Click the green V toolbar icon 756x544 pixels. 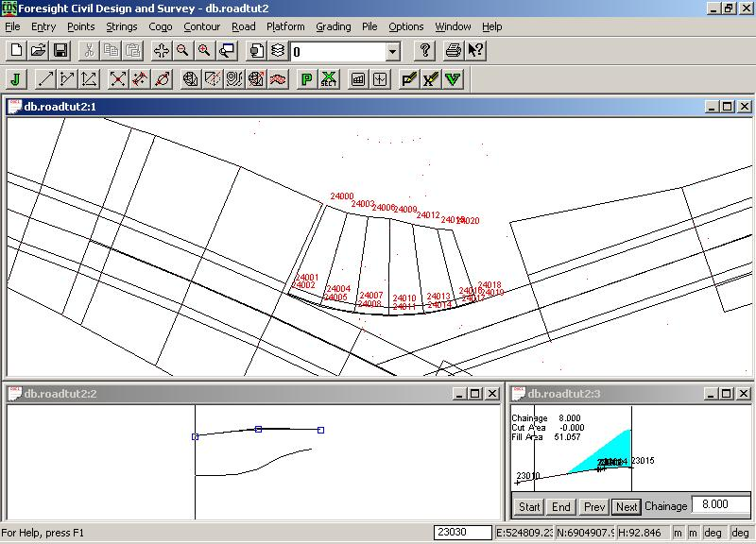pyautogui.click(x=453, y=79)
